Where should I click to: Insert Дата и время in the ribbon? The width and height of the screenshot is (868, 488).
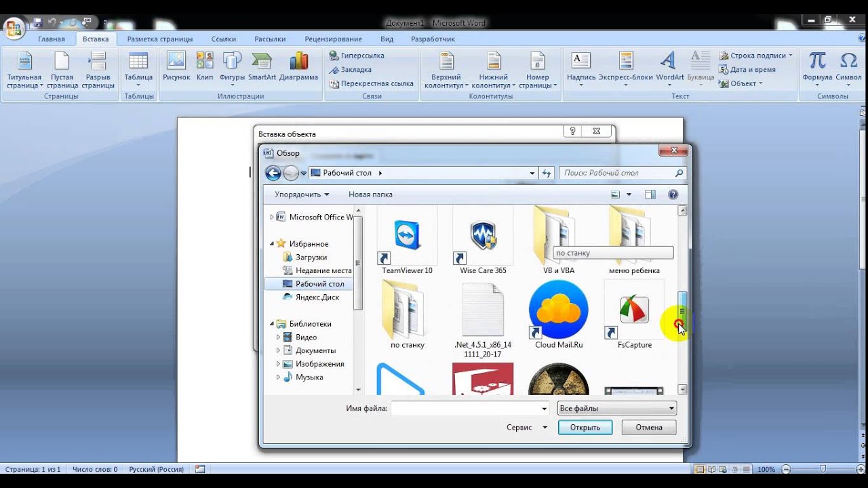coord(747,70)
